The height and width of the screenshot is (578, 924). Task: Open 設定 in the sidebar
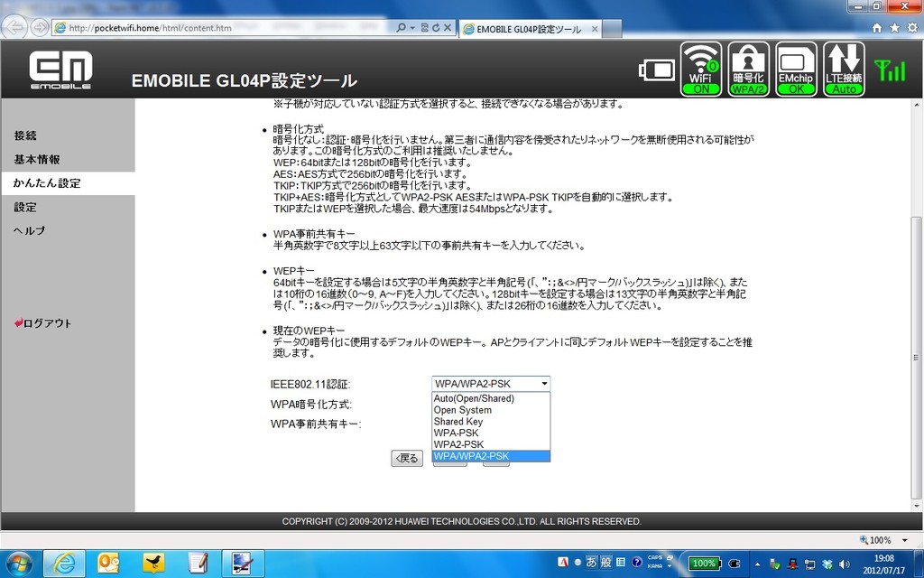click(x=25, y=207)
